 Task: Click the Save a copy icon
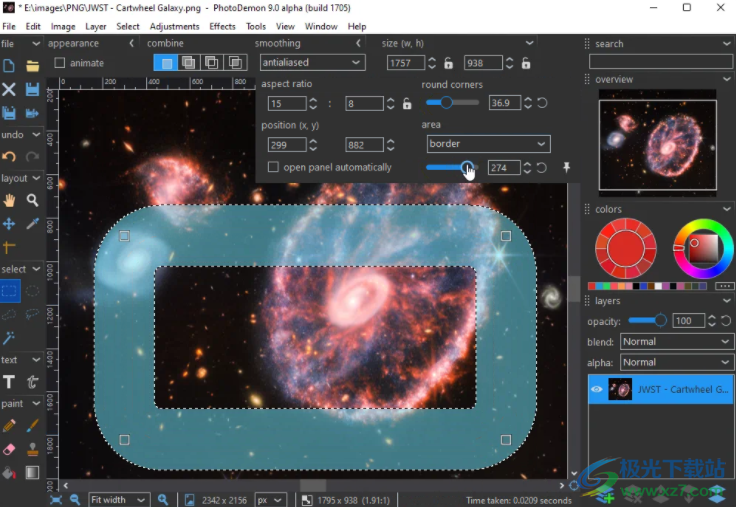[9, 113]
